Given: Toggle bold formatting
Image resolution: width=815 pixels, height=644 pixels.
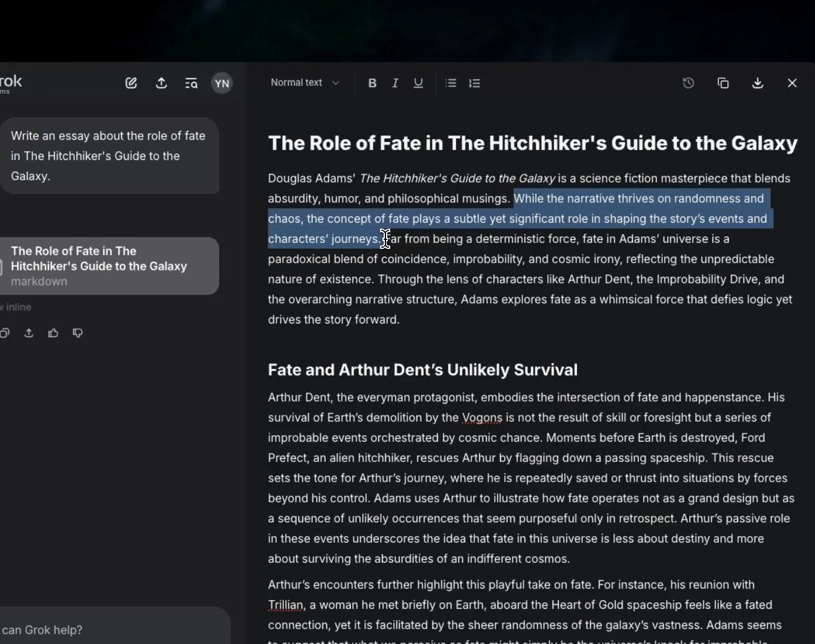Looking at the screenshot, I should pyautogui.click(x=372, y=83).
